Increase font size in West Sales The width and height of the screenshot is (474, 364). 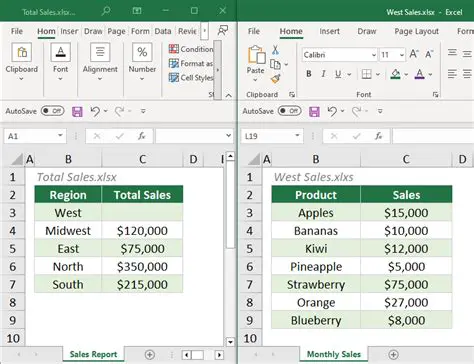[x=414, y=54]
